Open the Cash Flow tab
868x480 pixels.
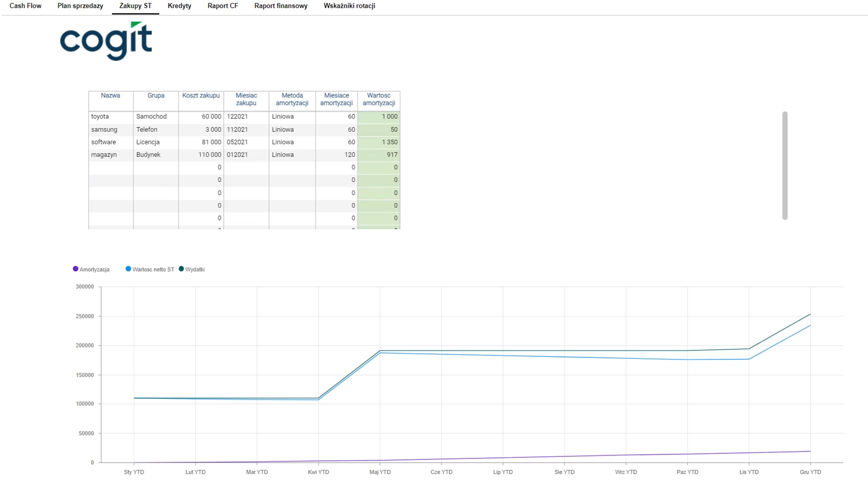26,6
